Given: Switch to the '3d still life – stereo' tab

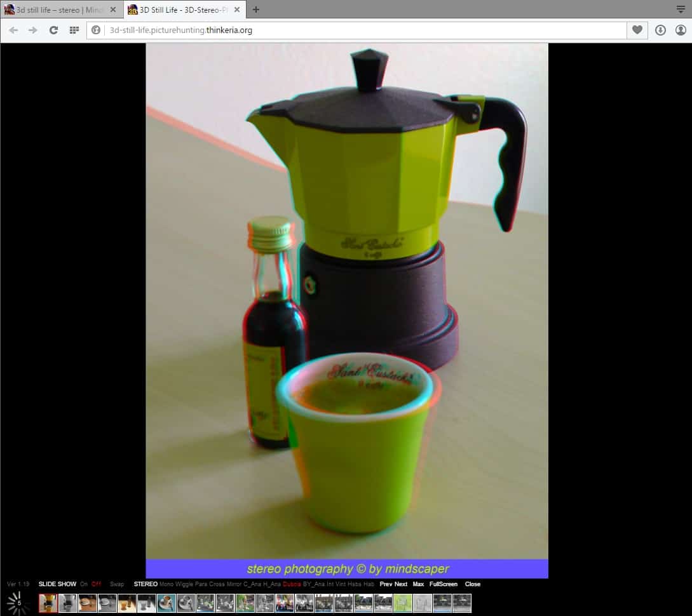Looking at the screenshot, I should [x=57, y=10].
